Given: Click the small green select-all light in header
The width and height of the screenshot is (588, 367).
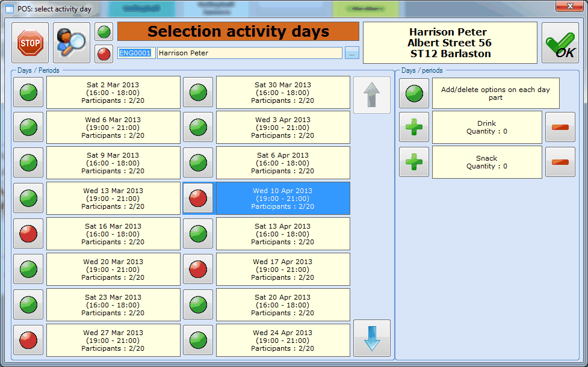Looking at the screenshot, I should coord(104,32).
